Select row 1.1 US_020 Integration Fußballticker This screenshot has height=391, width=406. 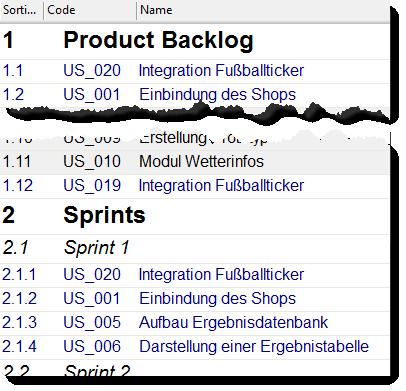(x=195, y=71)
